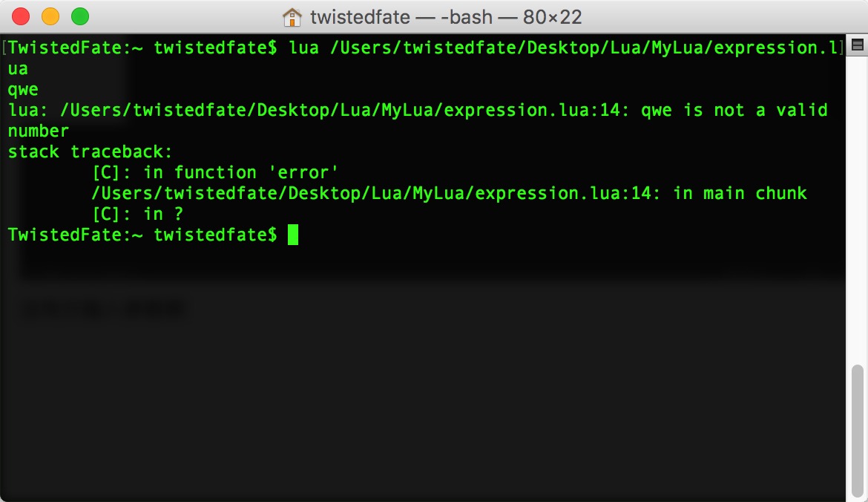Image resolution: width=868 pixels, height=502 pixels.
Task: Click the "stack traceback:" line
Action: [x=90, y=151]
